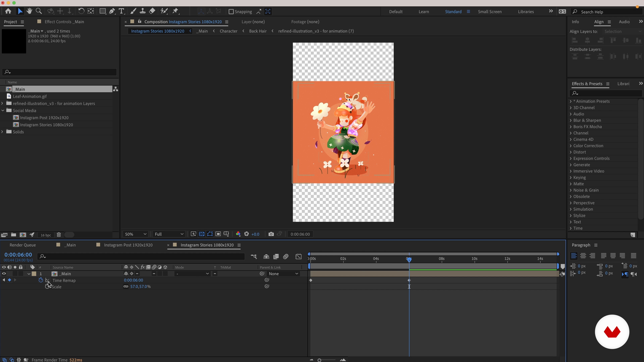Click the snapshot camera icon

271,234
